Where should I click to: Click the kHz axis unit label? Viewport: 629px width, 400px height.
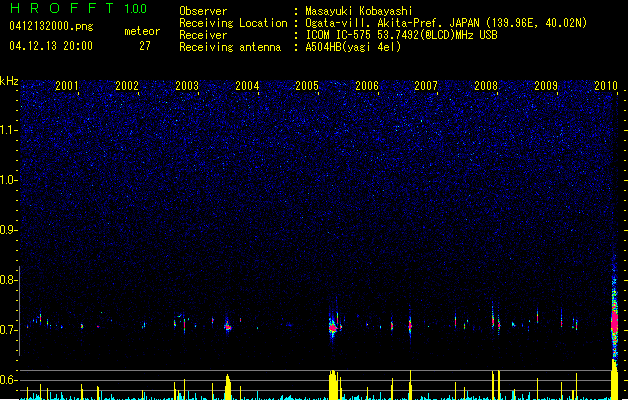[9, 81]
